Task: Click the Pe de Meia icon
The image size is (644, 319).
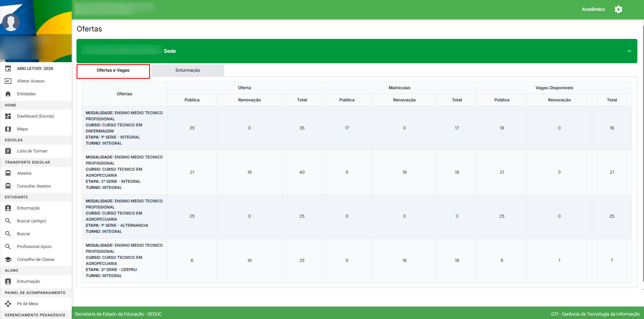Action: coord(8,304)
